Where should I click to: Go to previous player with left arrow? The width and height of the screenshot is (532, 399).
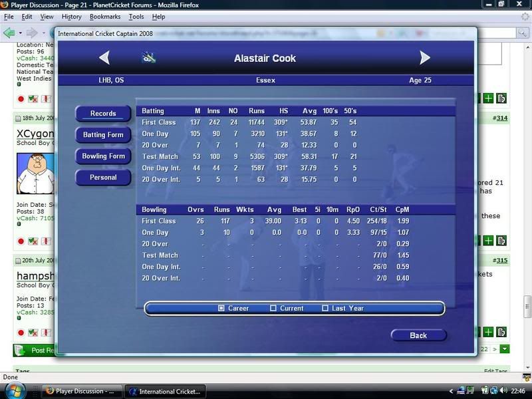coord(104,58)
